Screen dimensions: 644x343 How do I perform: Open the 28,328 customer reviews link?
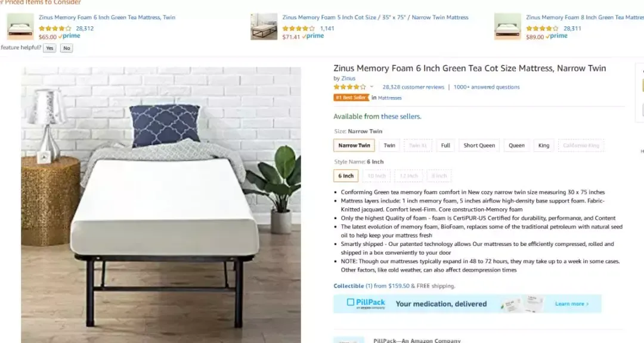tap(413, 87)
